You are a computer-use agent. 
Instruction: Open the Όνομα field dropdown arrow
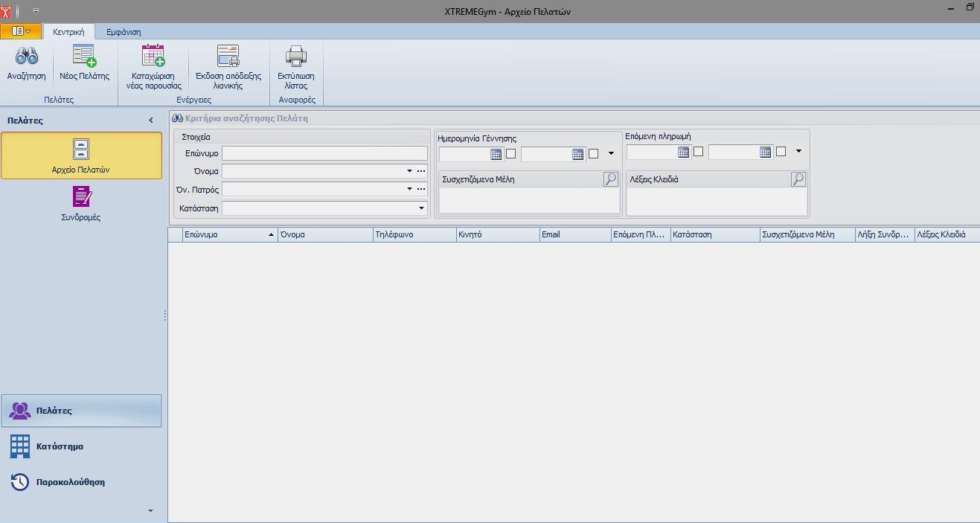[x=409, y=171]
